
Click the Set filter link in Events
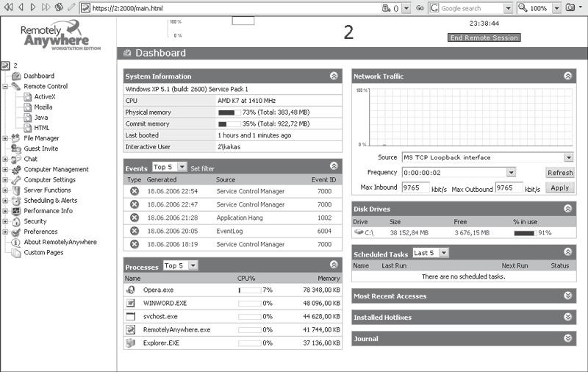(203, 168)
